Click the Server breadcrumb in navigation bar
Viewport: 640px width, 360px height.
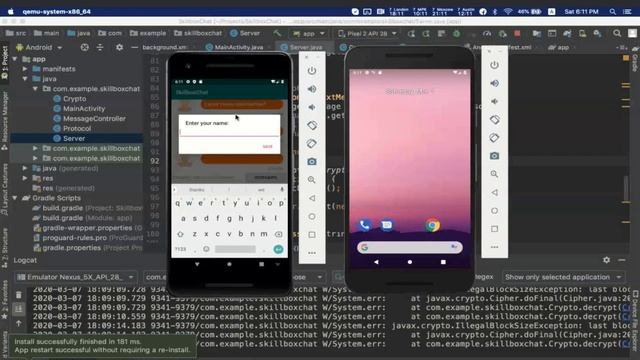[245, 33]
